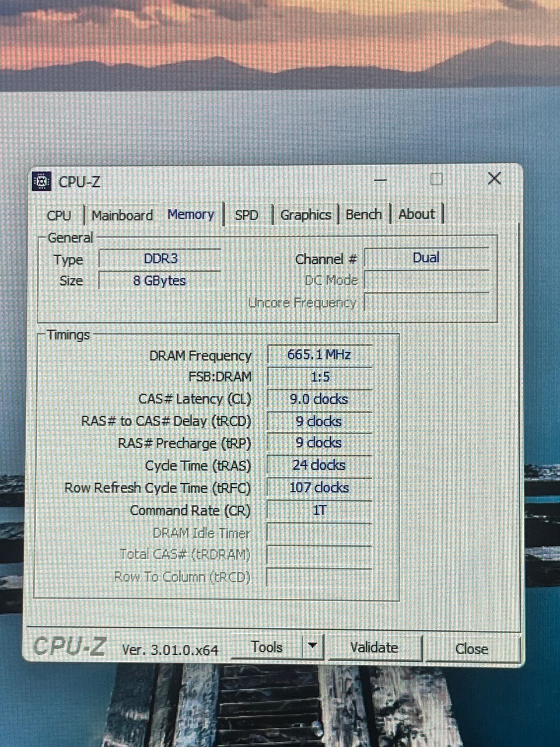Click the Dual channel value field
This screenshot has height=747, width=560.
426,258
